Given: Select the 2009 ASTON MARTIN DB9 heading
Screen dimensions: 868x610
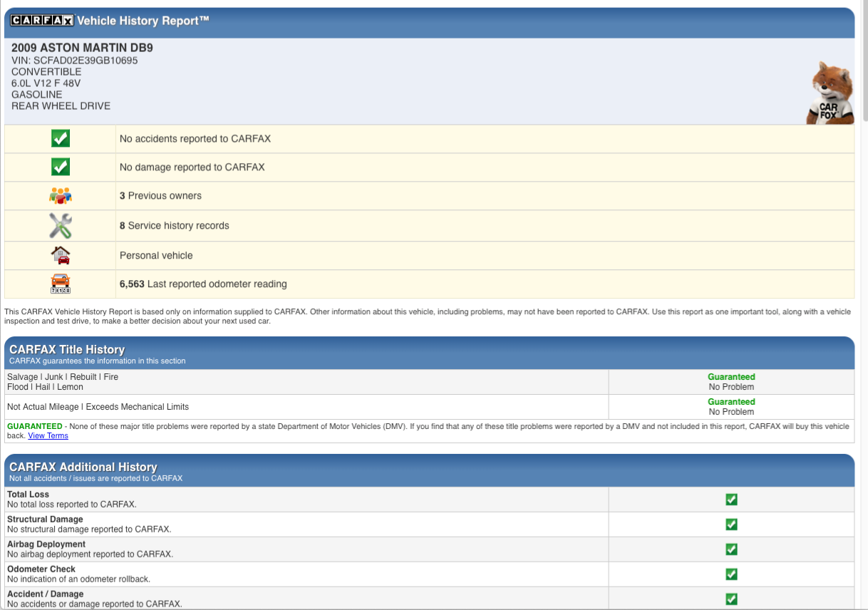Looking at the screenshot, I should click(x=82, y=48).
